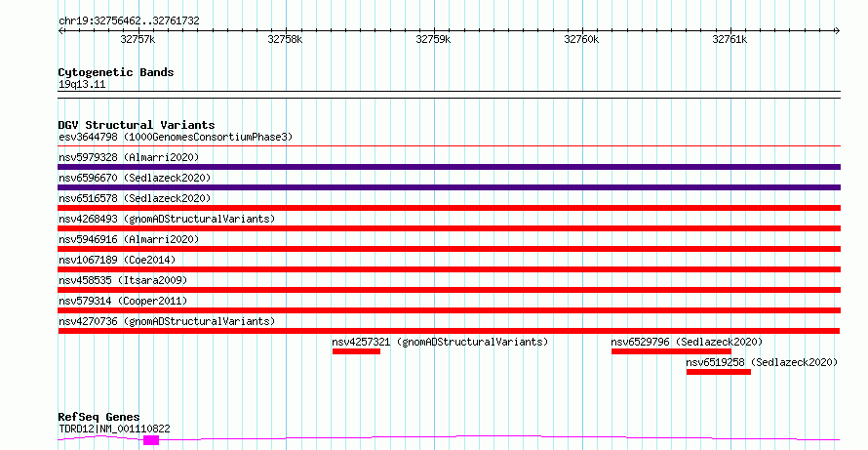Viewport: 868px width, 450px height.
Task: Click the nsv6516578 (Sedlazeck2020) label
Action: 135,198
